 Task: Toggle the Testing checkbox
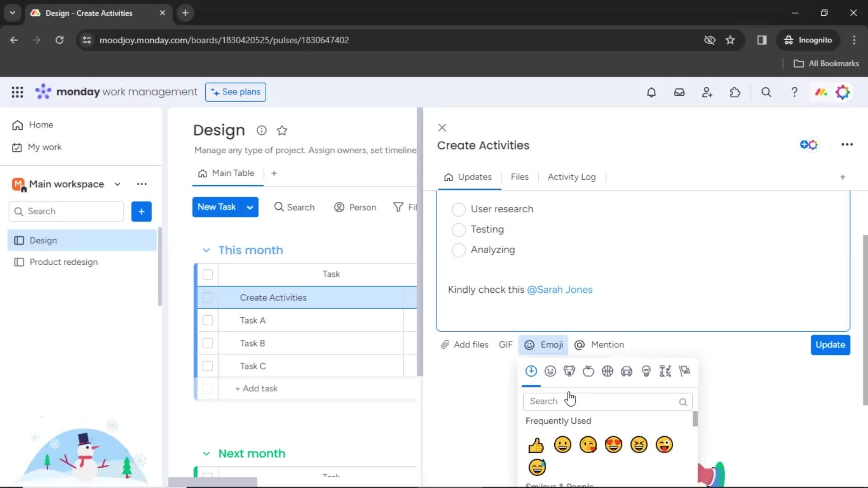pos(458,230)
